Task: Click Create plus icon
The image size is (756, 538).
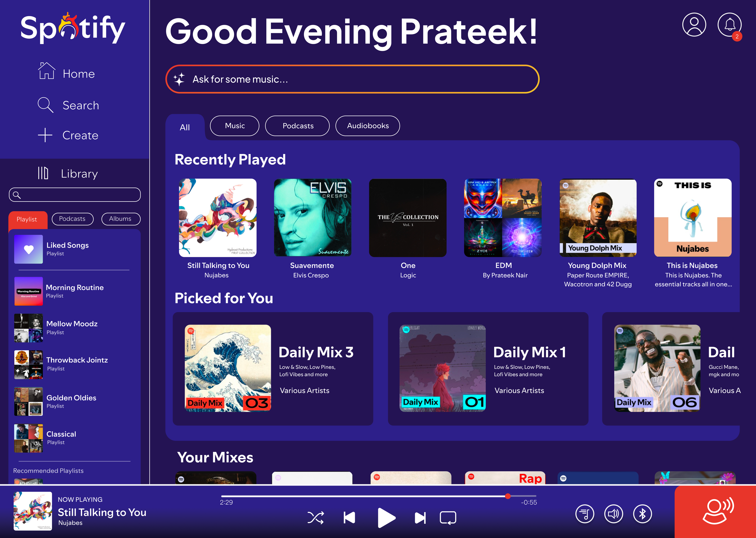Action: [45, 135]
